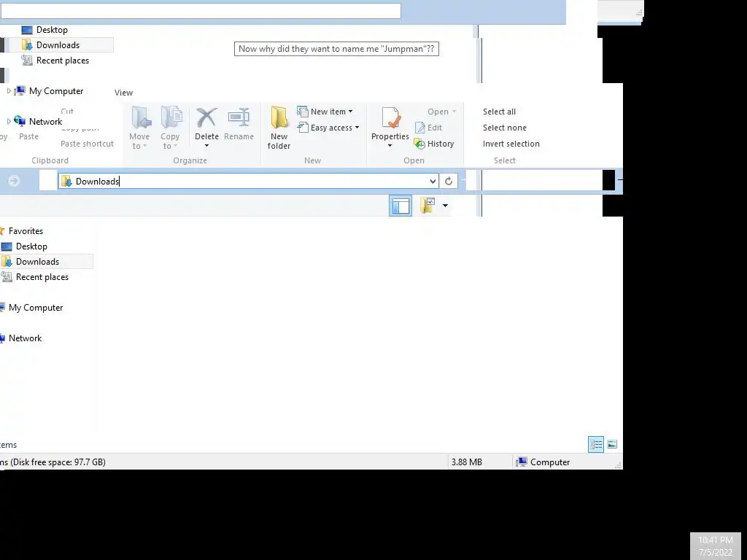Click the Organize group label
The image size is (747, 560).
190,160
